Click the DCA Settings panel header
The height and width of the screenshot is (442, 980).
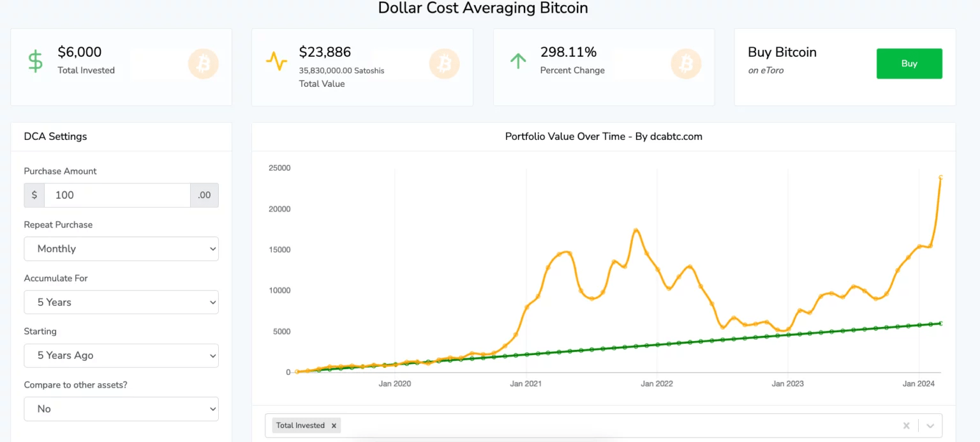tap(121, 136)
